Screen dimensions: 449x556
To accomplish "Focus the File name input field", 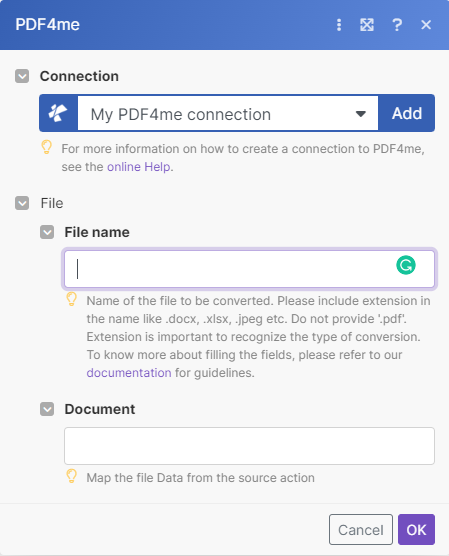I will coord(249,269).
